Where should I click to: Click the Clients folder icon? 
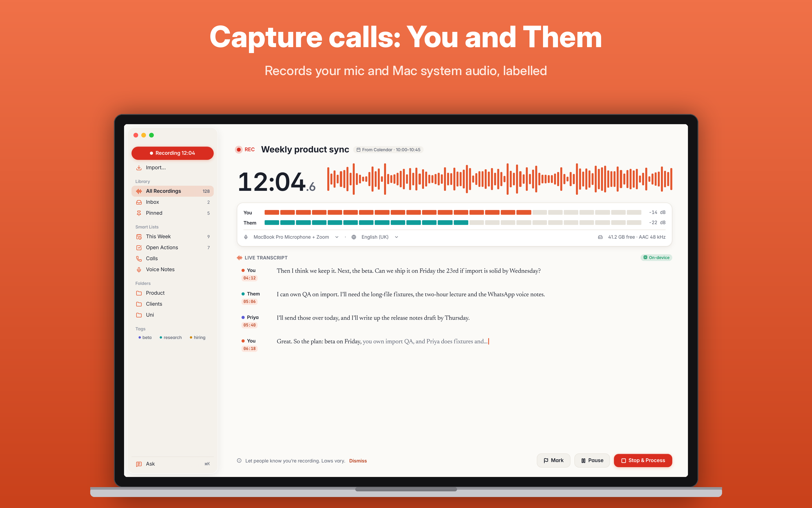[x=139, y=304]
